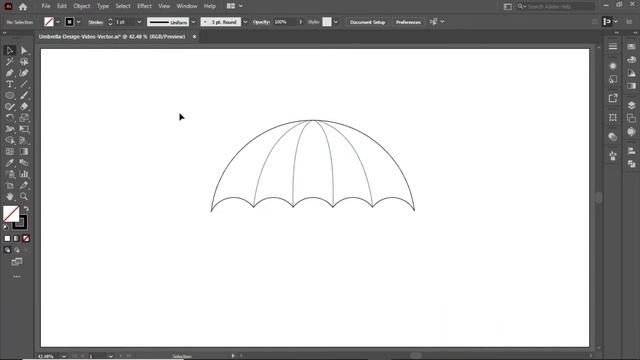640x360 pixels.
Task: Select the Direct Selection tool
Action: pyautogui.click(x=24, y=51)
